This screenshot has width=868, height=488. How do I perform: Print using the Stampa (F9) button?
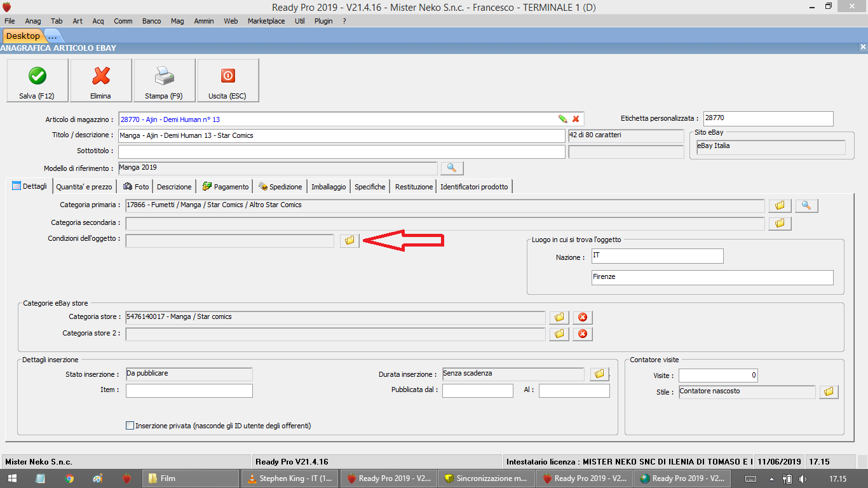point(165,81)
